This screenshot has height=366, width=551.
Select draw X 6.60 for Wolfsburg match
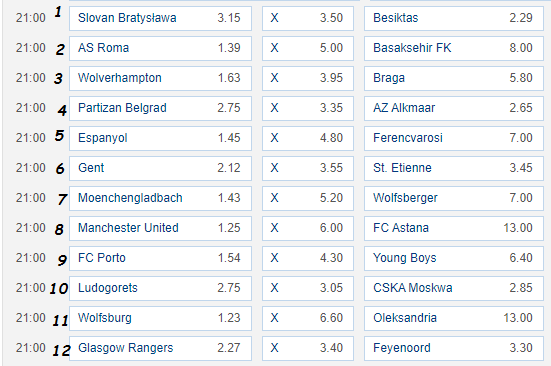[x=307, y=318]
